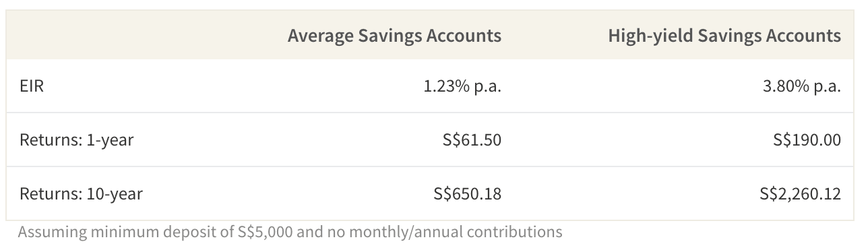868x248 pixels.
Task: Click the S$61.50 value
Action: 468,140
